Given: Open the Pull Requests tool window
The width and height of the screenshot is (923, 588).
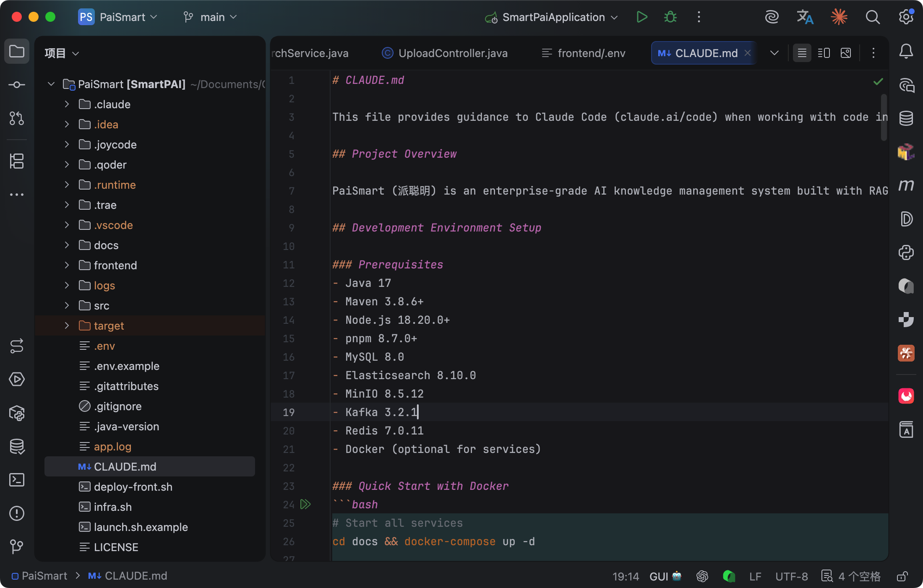Looking at the screenshot, I should click(17, 118).
